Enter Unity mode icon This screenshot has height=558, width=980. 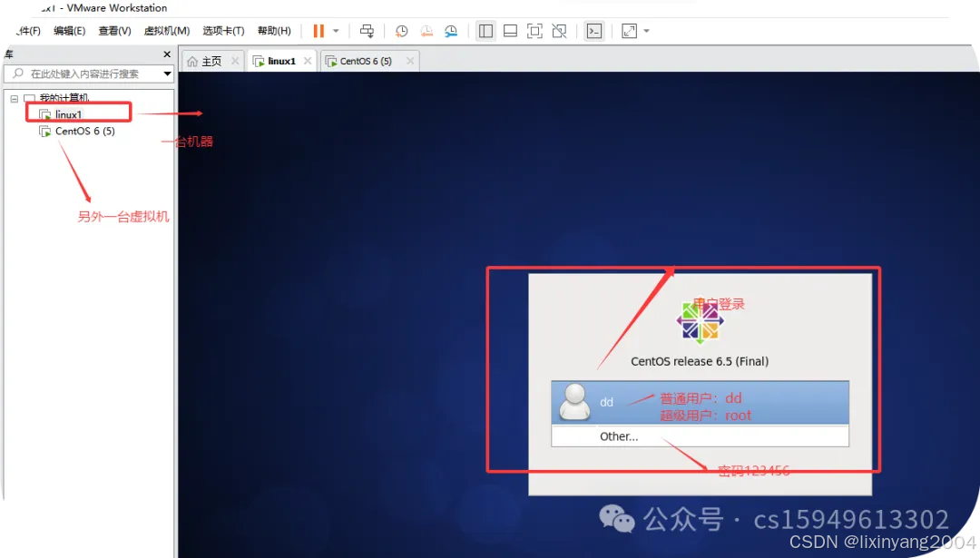tap(559, 31)
